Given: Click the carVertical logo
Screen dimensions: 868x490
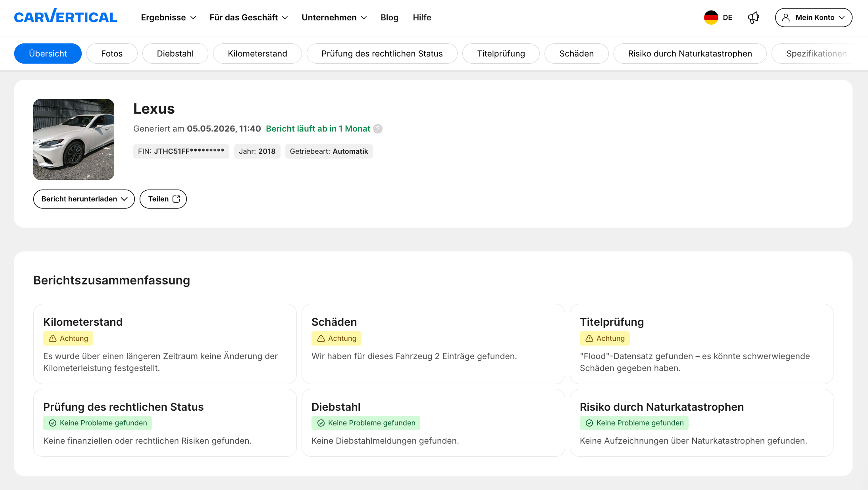Looking at the screenshot, I should tap(65, 16).
